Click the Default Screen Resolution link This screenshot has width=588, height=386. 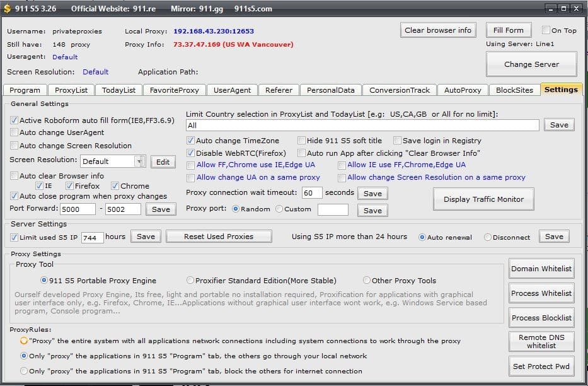coord(95,72)
